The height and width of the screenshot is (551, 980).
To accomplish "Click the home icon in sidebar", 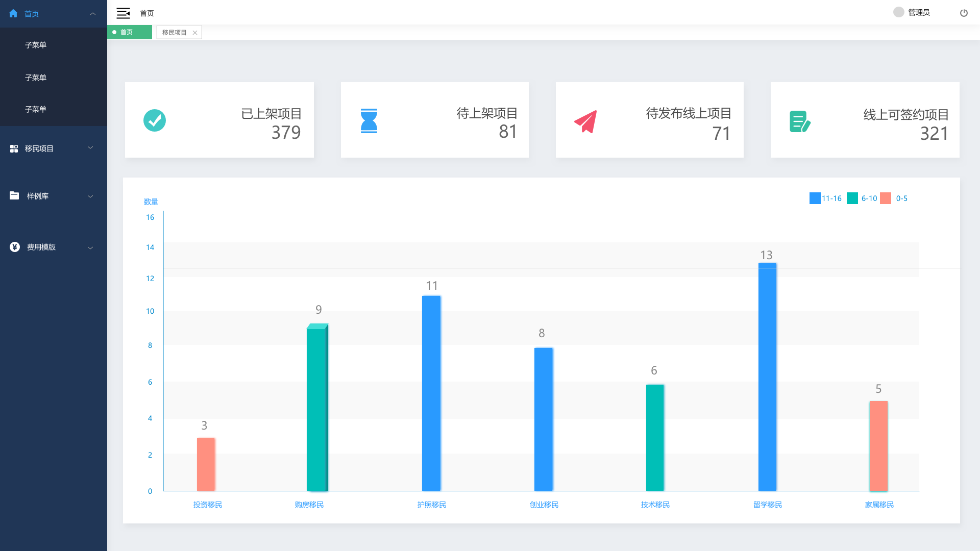I will coord(13,14).
